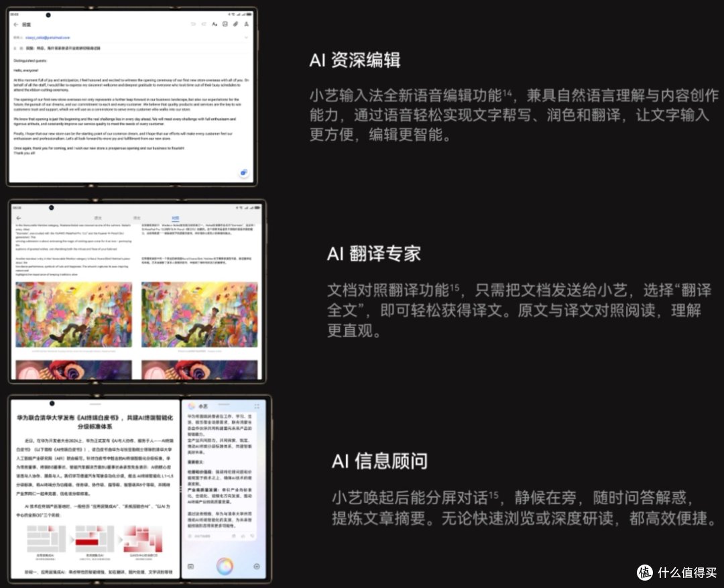Switch to the first tab in translation screen
This screenshot has width=724, height=588.
pos(98,217)
